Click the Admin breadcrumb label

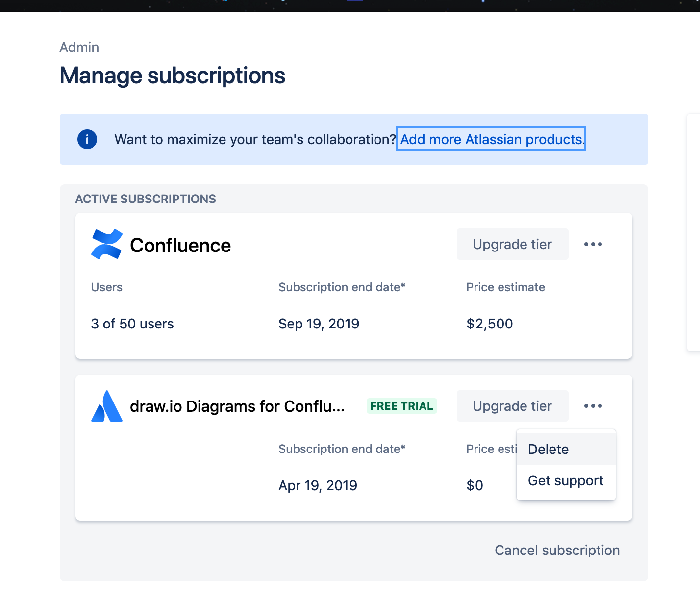pyautogui.click(x=79, y=47)
